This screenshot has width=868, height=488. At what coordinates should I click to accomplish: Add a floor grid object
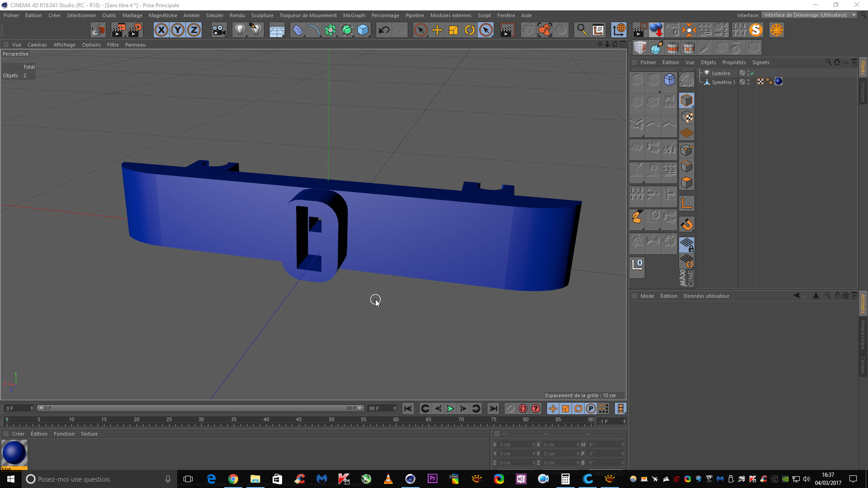click(277, 30)
